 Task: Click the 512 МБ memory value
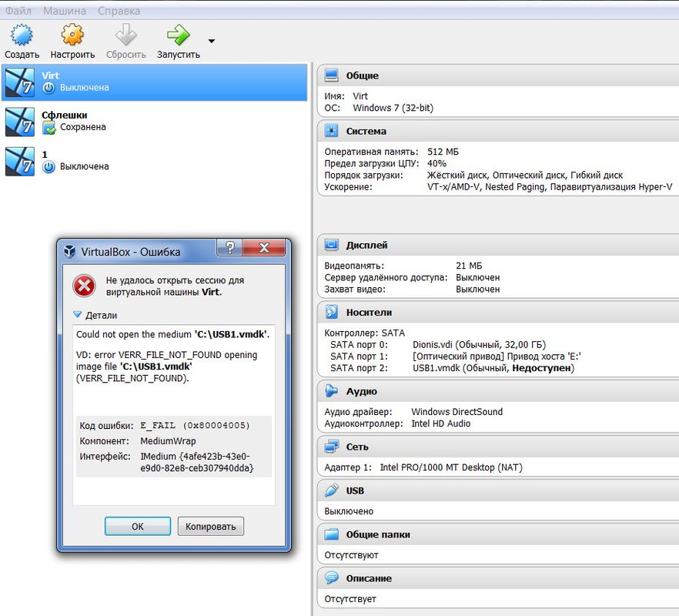(443, 152)
